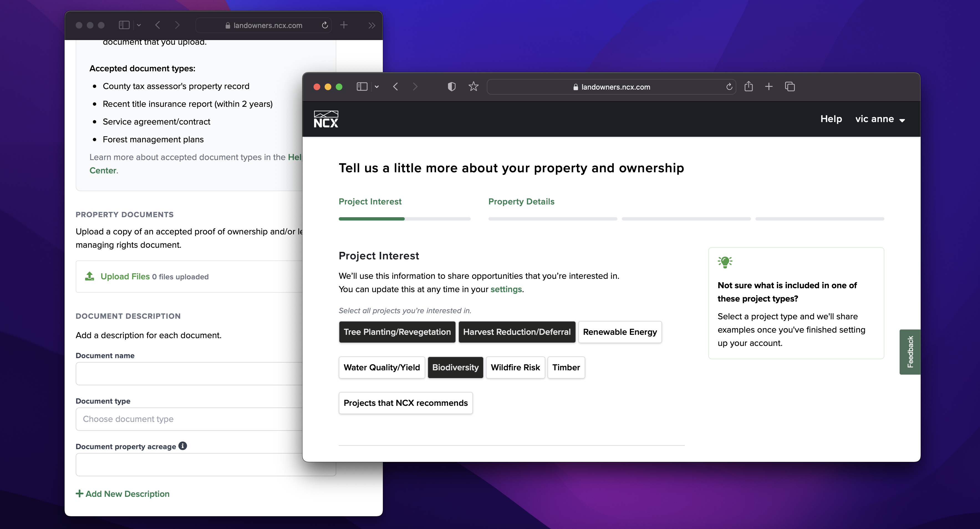Deselect Biodiversity project
The width and height of the screenshot is (980, 529).
point(455,367)
